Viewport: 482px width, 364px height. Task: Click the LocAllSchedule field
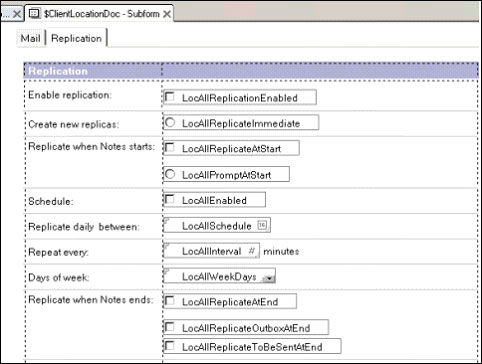click(217, 225)
